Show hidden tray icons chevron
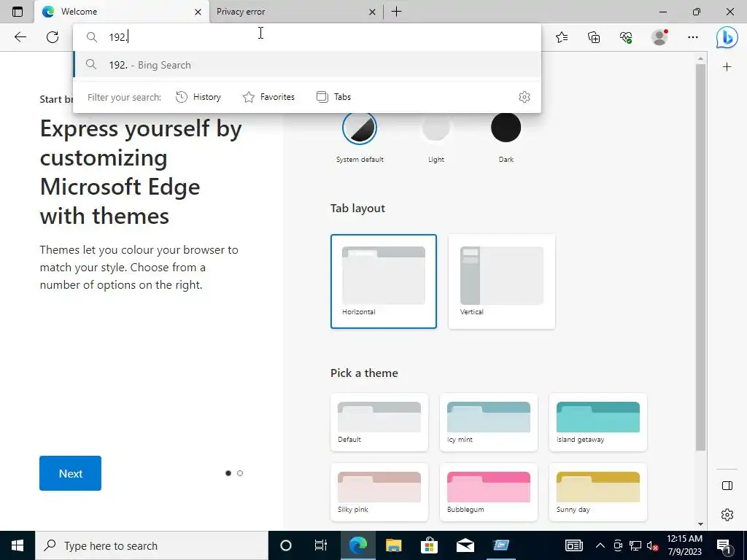This screenshot has height=560, width=747. pos(600,545)
